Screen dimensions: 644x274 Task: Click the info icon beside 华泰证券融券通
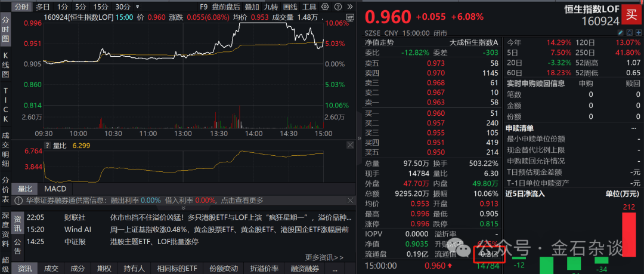(x=18, y=201)
